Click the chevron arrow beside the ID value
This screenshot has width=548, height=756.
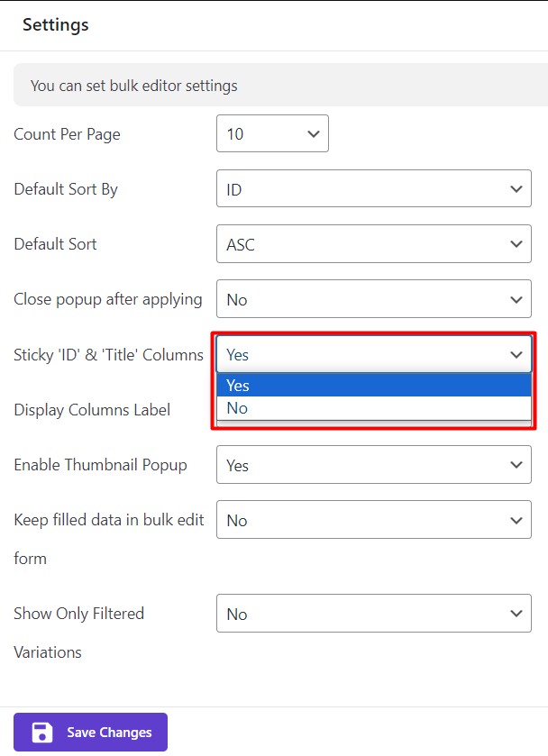click(x=516, y=189)
